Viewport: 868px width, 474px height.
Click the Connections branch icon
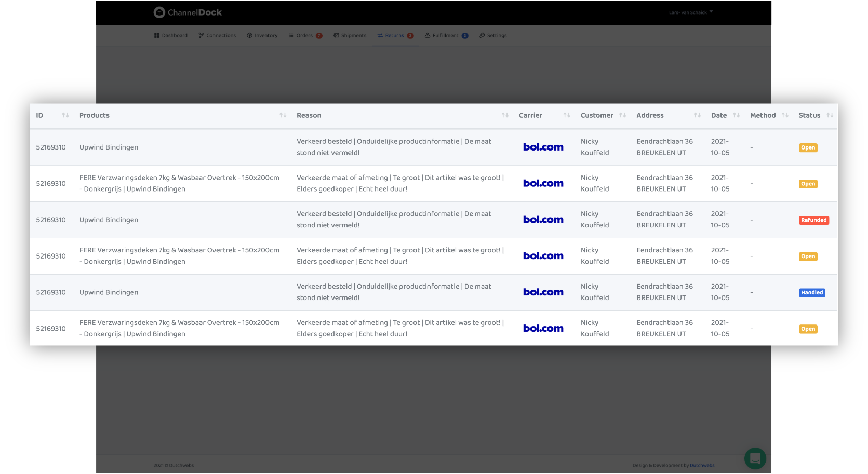[x=201, y=36]
